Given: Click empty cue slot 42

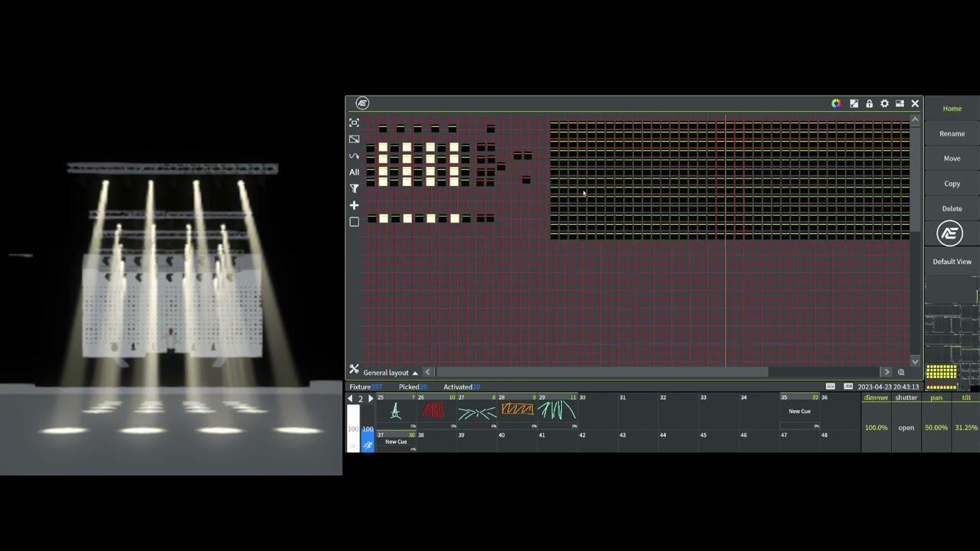Looking at the screenshot, I should pyautogui.click(x=598, y=442).
